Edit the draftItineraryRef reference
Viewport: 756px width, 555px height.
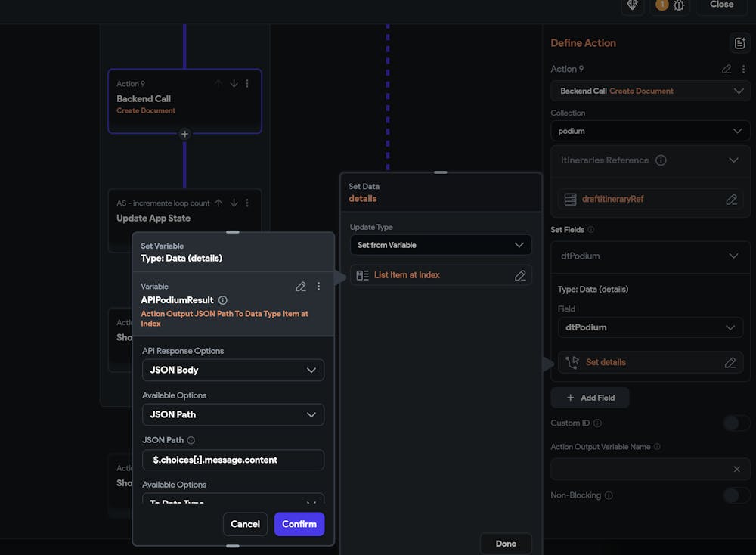pos(731,199)
